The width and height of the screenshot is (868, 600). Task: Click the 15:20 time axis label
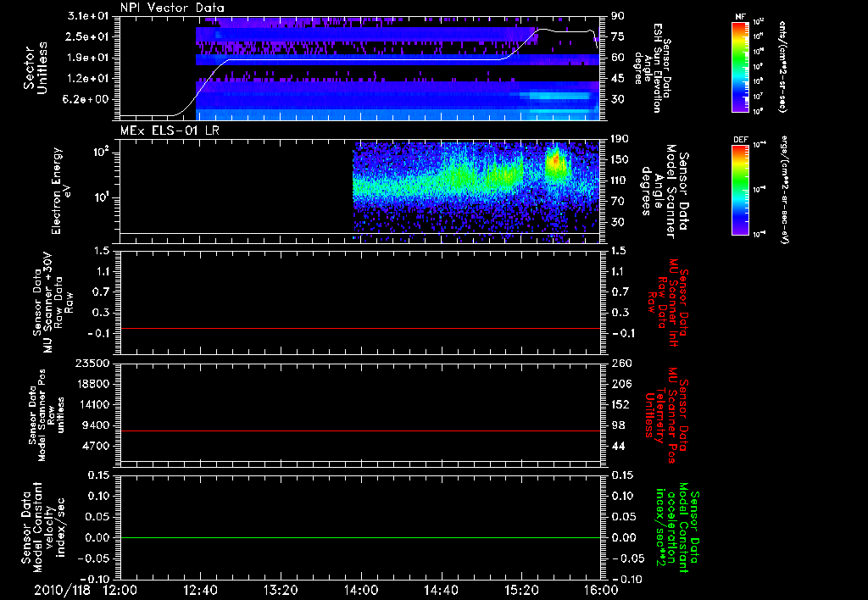click(521, 590)
